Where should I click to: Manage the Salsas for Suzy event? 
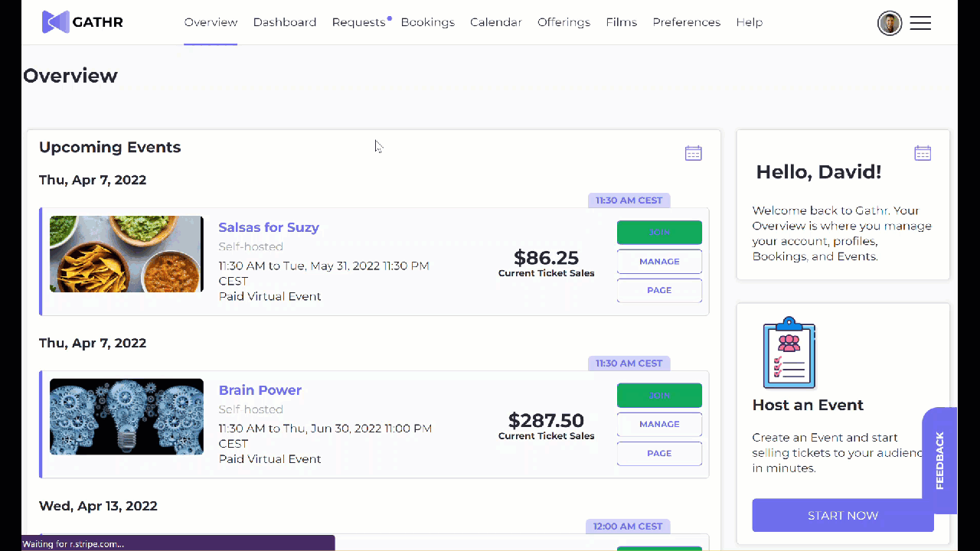click(659, 262)
